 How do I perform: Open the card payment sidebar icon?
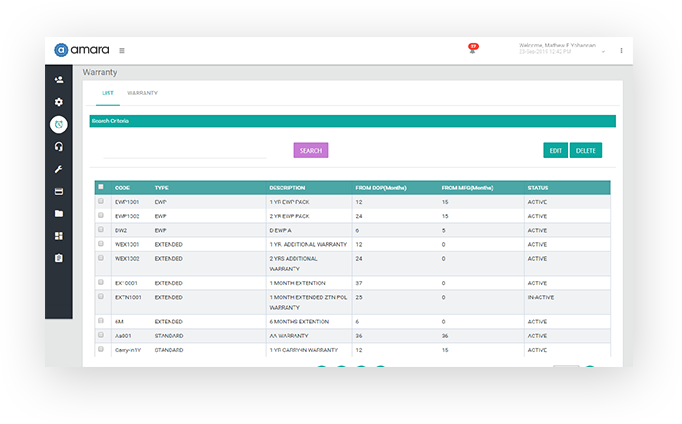click(59, 191)
